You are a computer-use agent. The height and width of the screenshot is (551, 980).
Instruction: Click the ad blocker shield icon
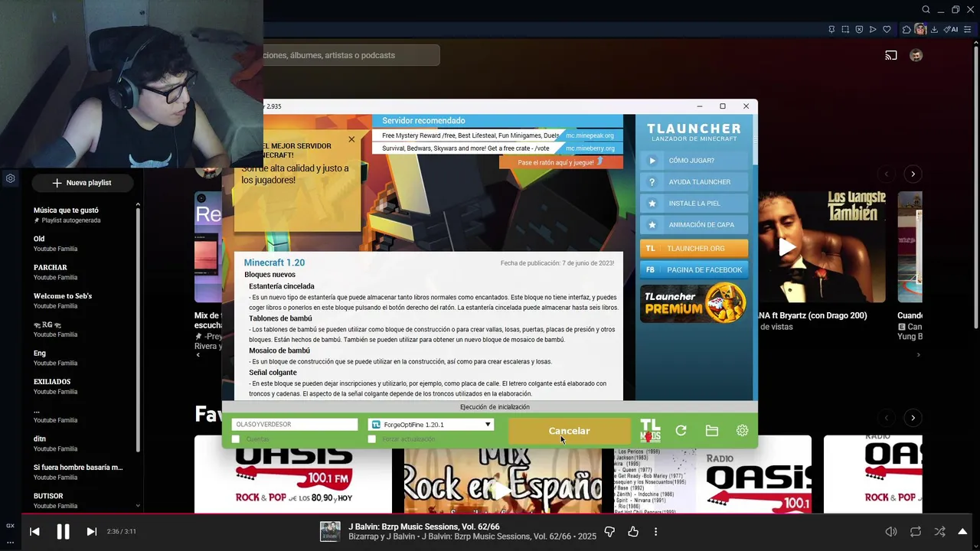tap(859, 30)
